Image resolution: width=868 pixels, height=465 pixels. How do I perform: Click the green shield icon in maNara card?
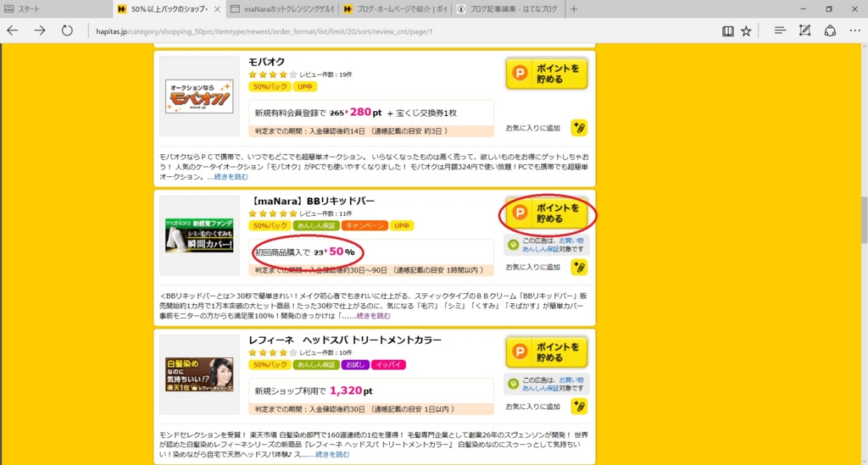pyautogui.click(x=513, y=245)
